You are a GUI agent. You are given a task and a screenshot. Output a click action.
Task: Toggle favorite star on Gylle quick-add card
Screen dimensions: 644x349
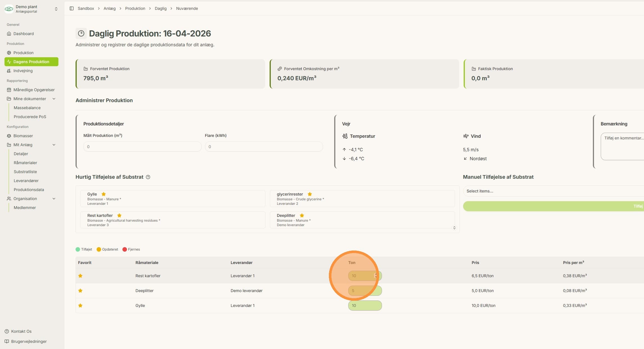pos(104,194)
